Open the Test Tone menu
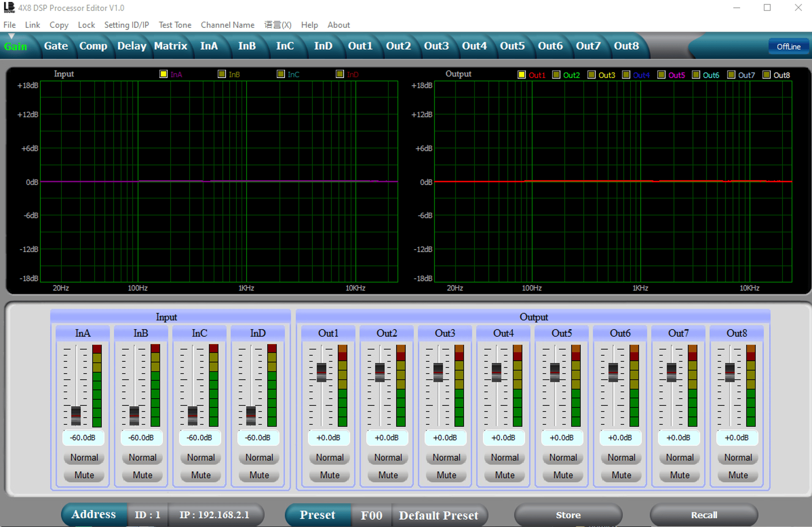 tap(175, 25)
